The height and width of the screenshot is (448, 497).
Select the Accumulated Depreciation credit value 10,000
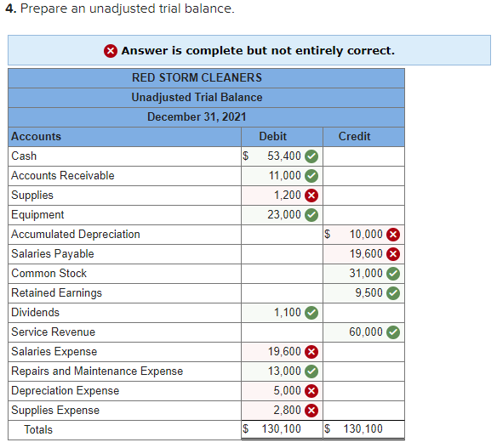pos(366,235)
